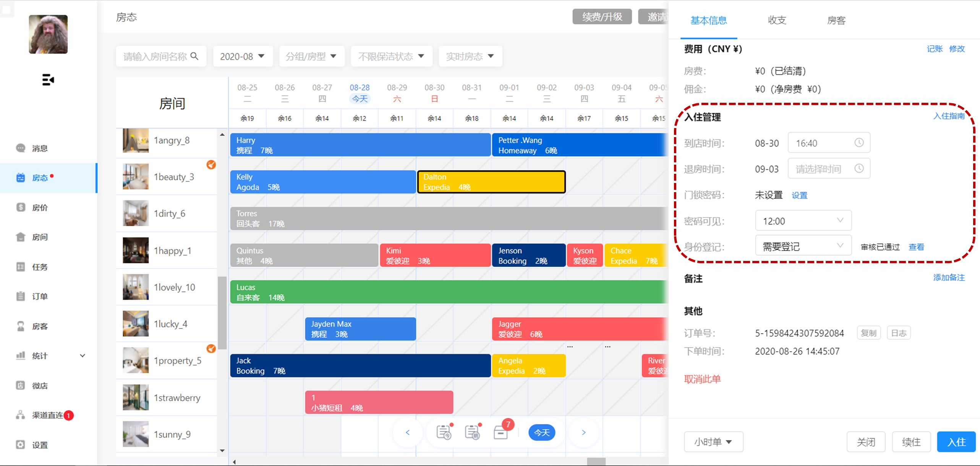Image resolution: width=980 pixels, height=466 pixels.
Task: Open the 任务 tasks icon in sidebar
Action: [21, 267]
